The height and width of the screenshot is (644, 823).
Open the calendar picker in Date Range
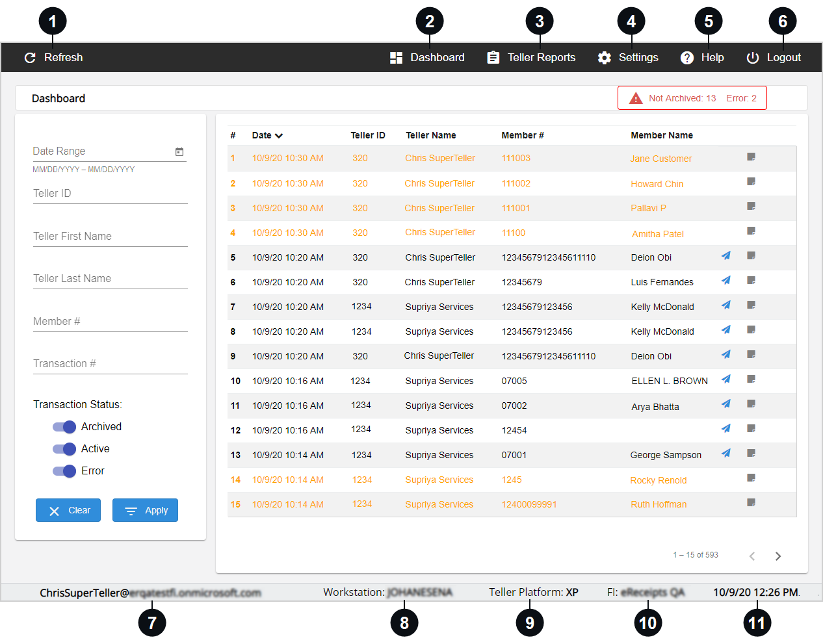pos(179,151)
